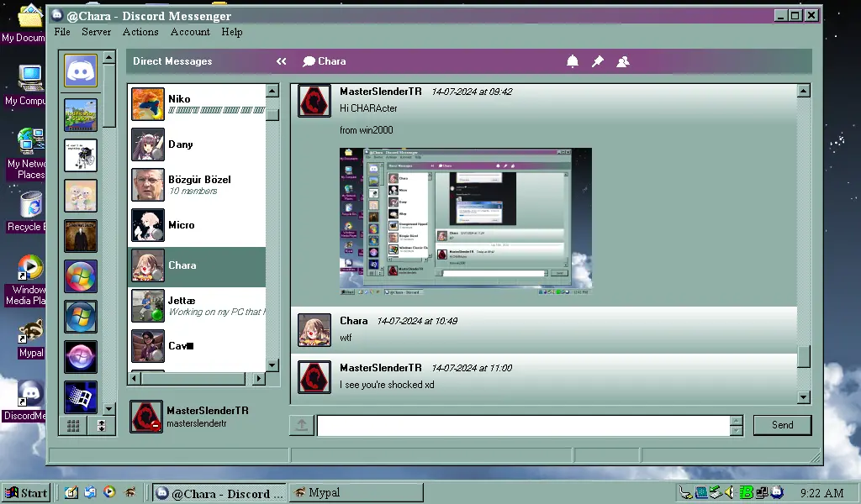This screenshot has width=861, height=504.
Task: Open the Niko direct message
Action: coord(197,104)
